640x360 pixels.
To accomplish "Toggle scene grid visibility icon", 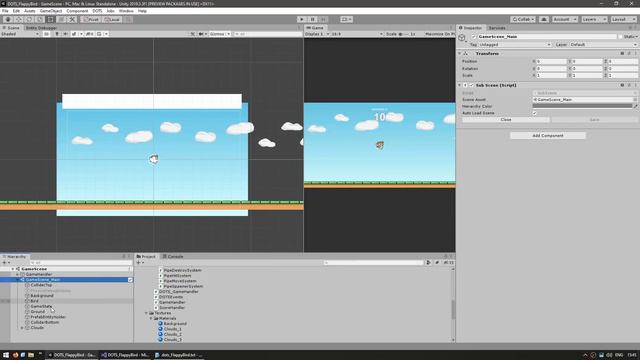I will coord(99,34).
